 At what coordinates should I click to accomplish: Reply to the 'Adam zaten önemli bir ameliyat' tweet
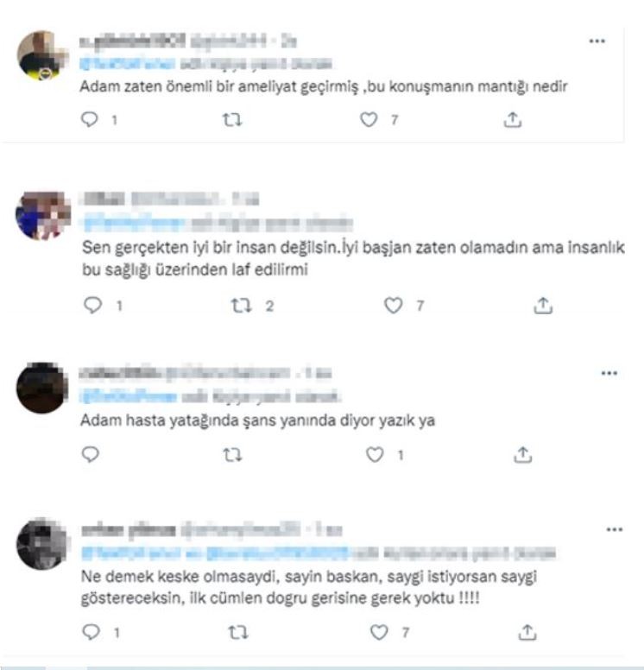(89, 119)
